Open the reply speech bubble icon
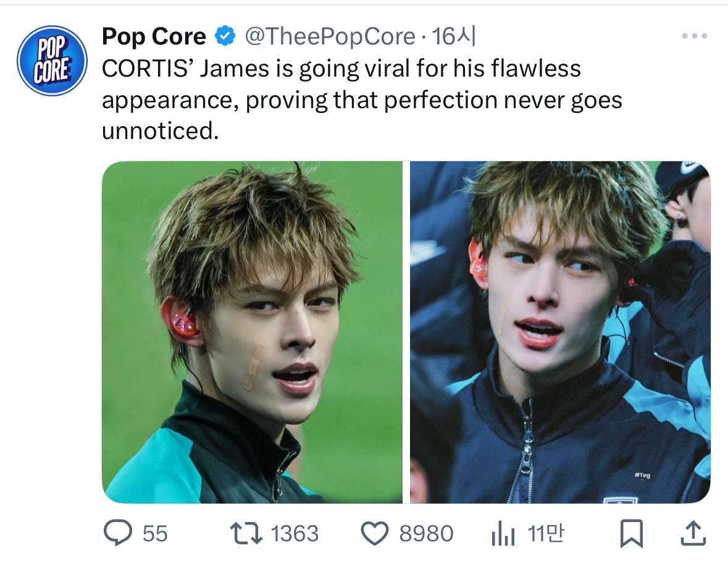 [x=117, y=534]
